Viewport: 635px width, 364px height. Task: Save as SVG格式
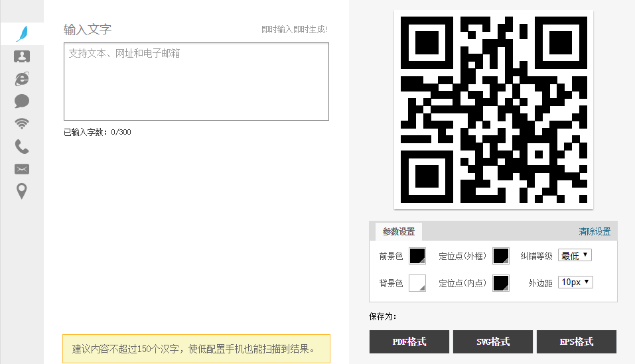[493, 341]
